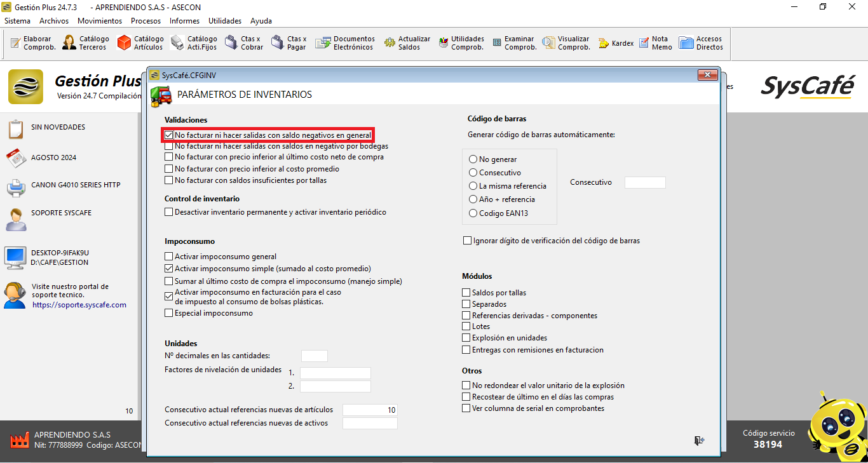Open Nota Memo toolbar icon

(644, 43)
